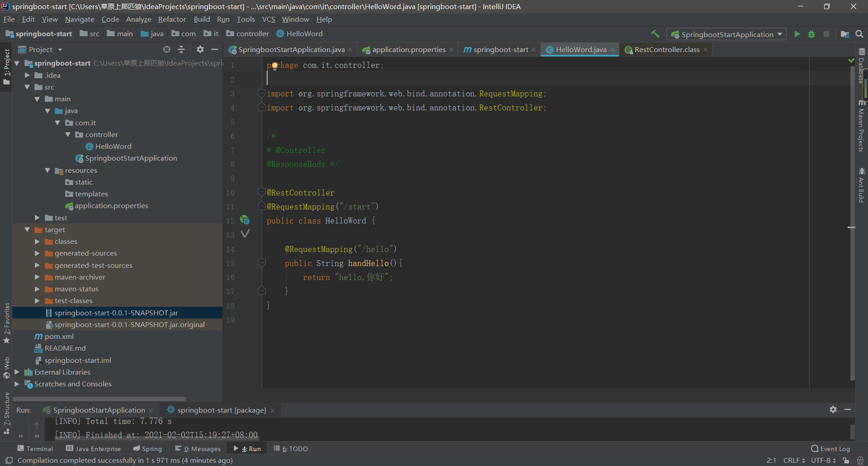Open the Database tool window

(862, 66)
